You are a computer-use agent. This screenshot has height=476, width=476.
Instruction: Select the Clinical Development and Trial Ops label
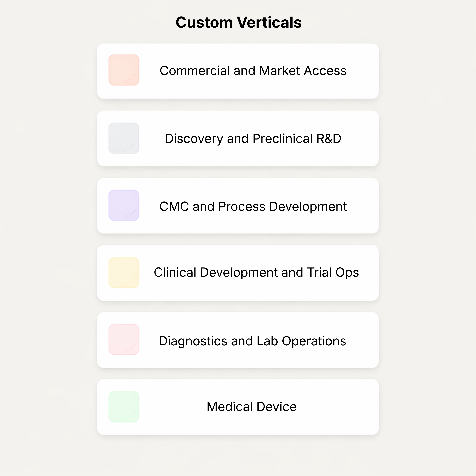point(256,273)
